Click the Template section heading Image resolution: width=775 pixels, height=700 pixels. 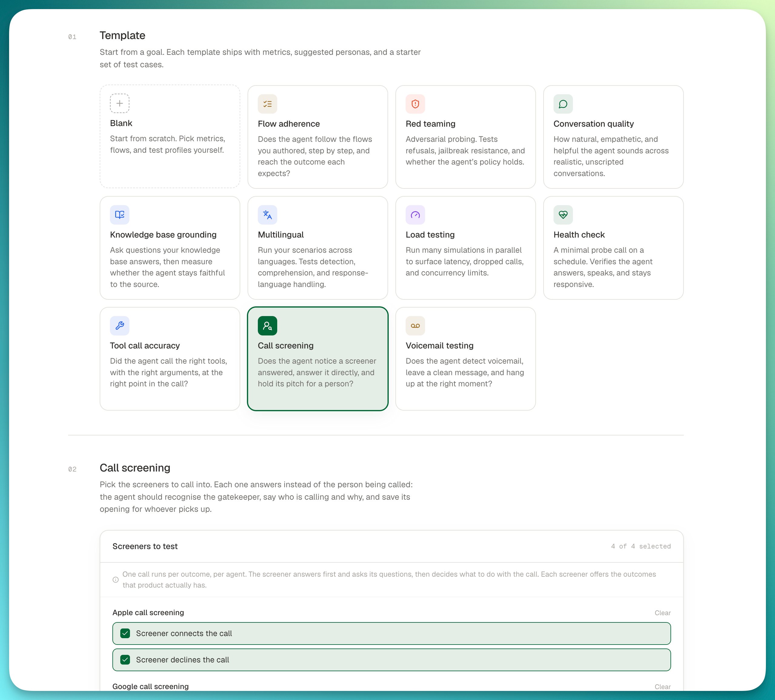[122, 35]
